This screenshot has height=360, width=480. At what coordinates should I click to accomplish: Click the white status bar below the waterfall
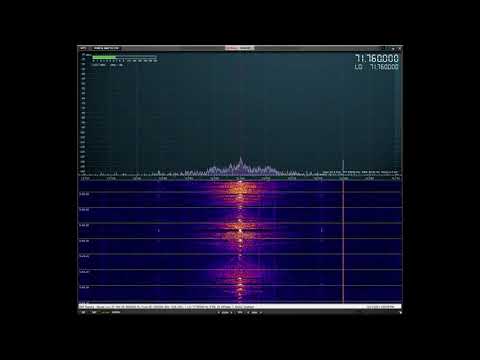tap(240, 306)
